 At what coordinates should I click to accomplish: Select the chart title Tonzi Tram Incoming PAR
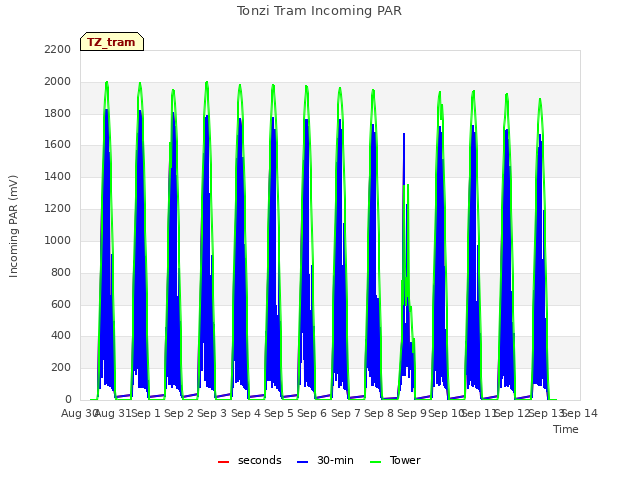pos(319,11)
